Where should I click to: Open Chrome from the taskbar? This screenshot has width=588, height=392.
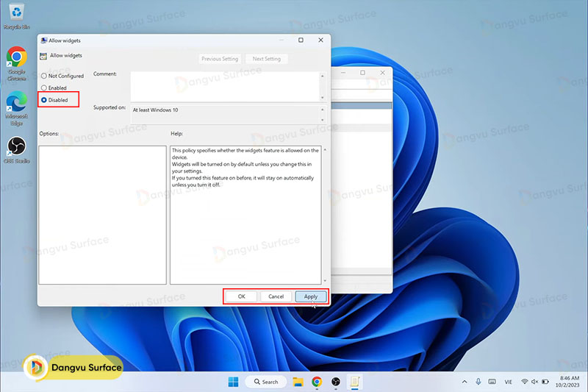317,382
